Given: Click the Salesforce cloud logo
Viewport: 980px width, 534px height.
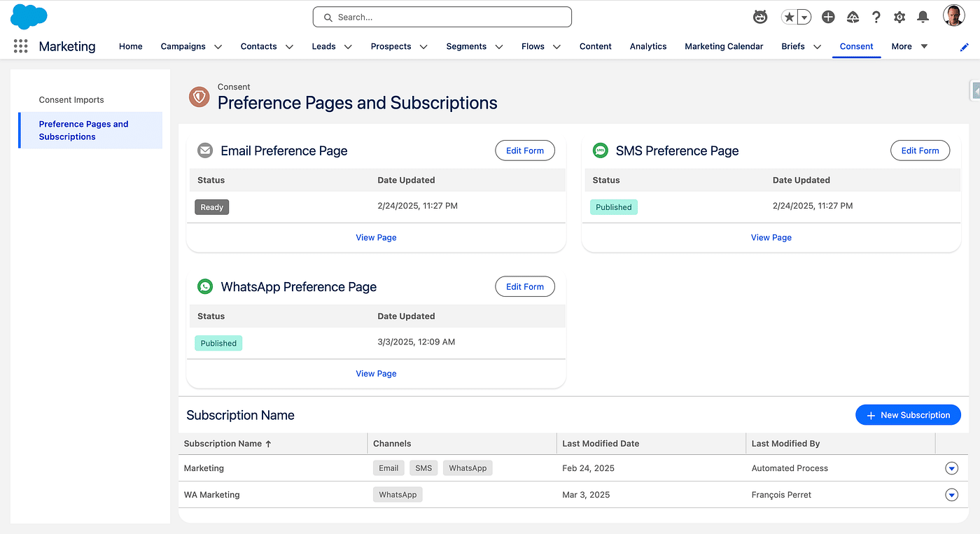Looking at the screenshot, I should point(29,17).
